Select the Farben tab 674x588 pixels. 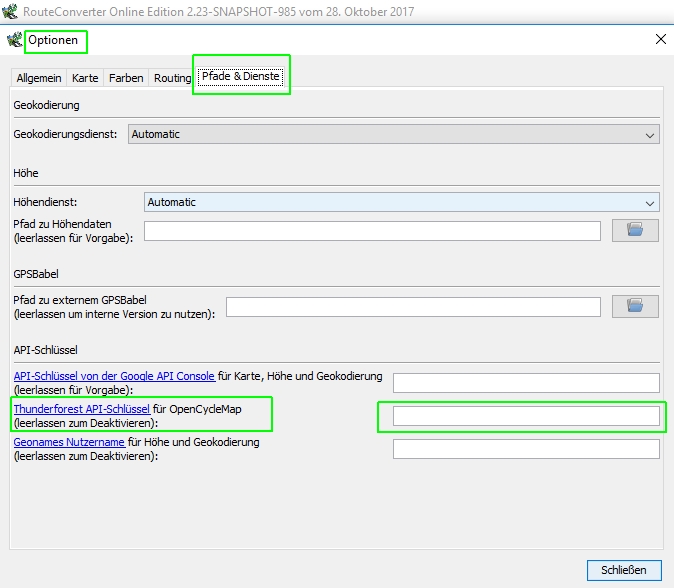pos(126,78)
